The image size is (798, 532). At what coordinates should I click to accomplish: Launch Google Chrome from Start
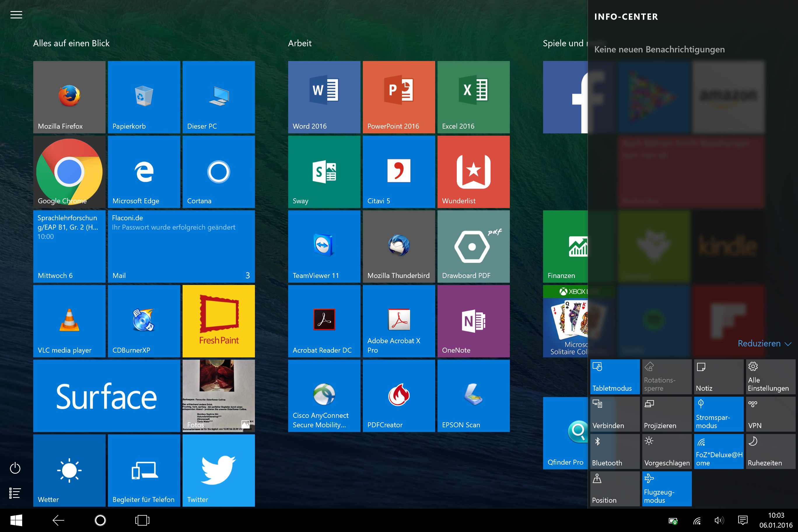point(69,172)
